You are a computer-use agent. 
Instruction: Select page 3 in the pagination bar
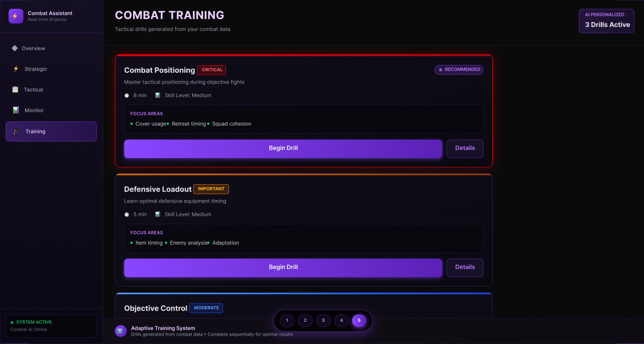pos(323,320)
